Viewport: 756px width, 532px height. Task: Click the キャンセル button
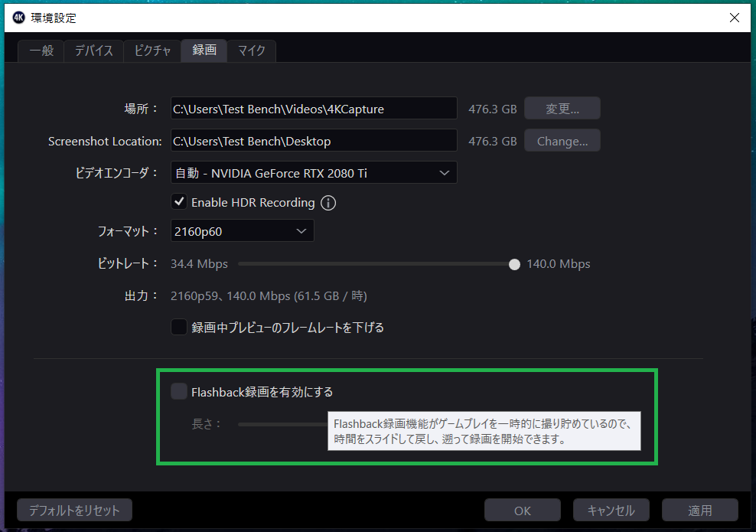click(x=611, y=510)
